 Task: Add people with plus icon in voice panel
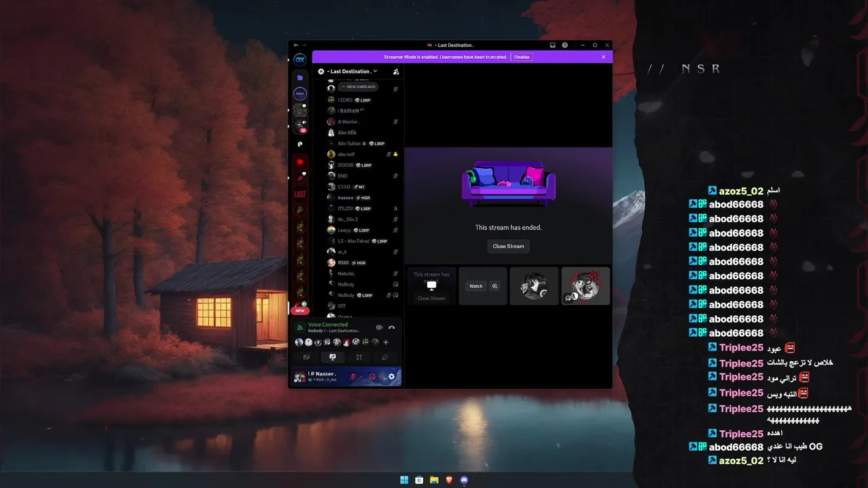pos(386,342)
